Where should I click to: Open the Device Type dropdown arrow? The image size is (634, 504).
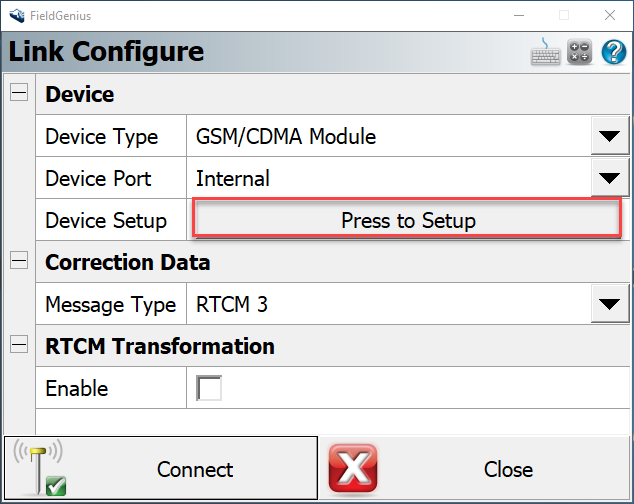[608, 137]
